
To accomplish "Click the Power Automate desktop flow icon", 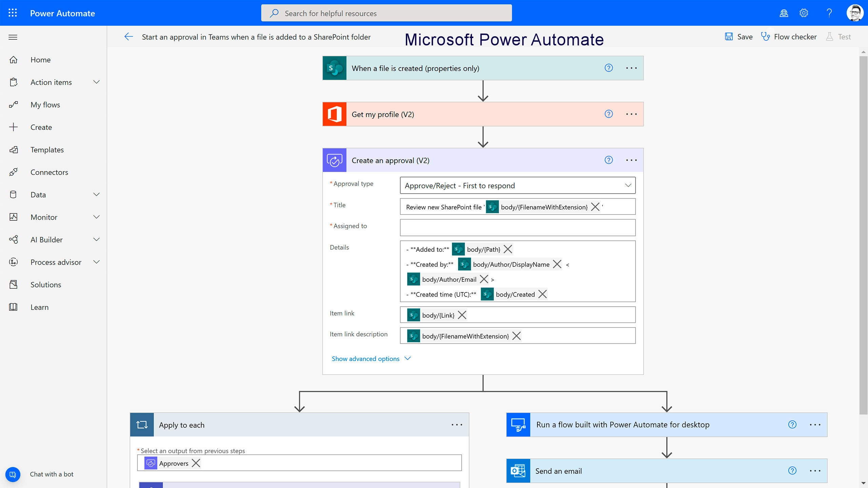I will pos(518,425).
